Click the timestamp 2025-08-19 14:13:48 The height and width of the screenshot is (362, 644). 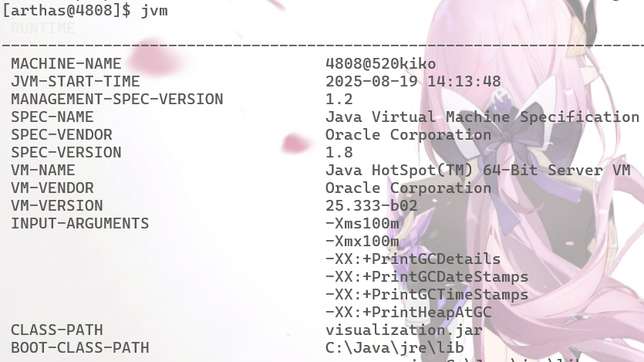pos(413,81)
